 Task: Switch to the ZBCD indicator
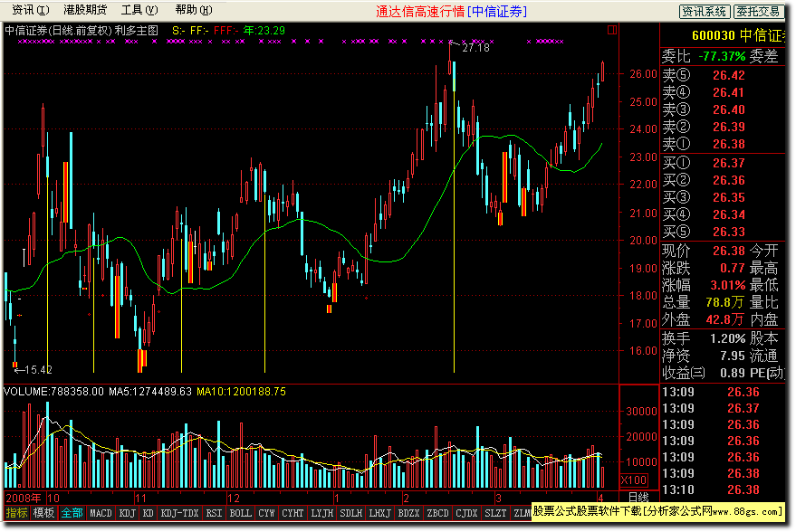pyautogui.click(x=437, y=513)
